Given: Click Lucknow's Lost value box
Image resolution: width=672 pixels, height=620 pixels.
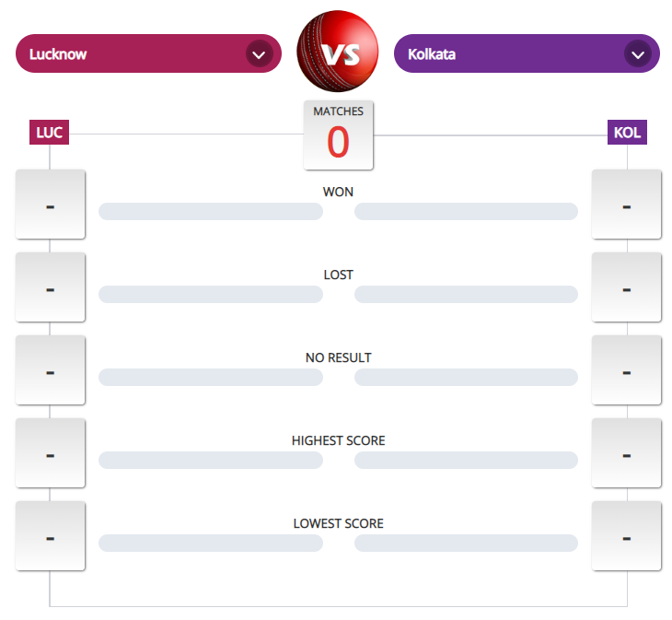Looking at the screenshot, I should (x=50, y=287).
